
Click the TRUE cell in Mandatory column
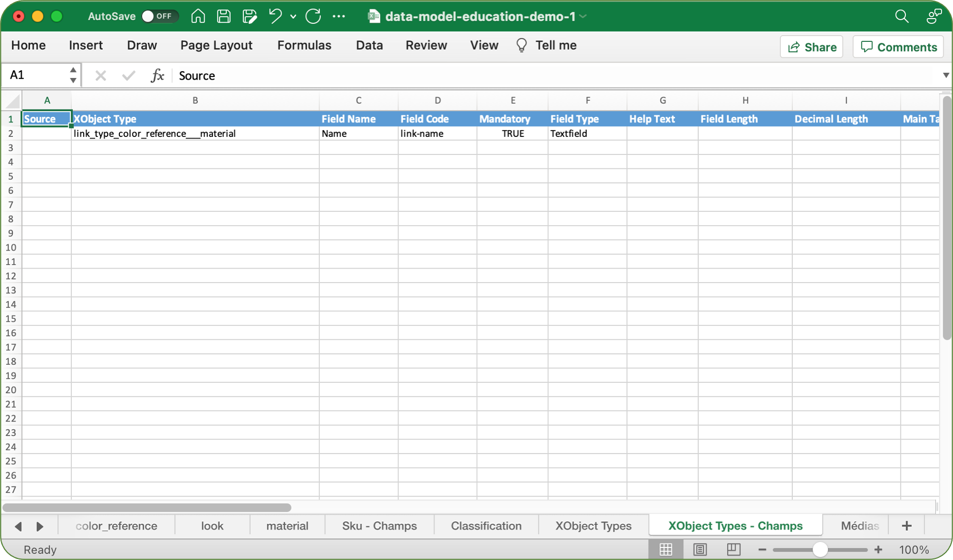click(x=513, y=133)
